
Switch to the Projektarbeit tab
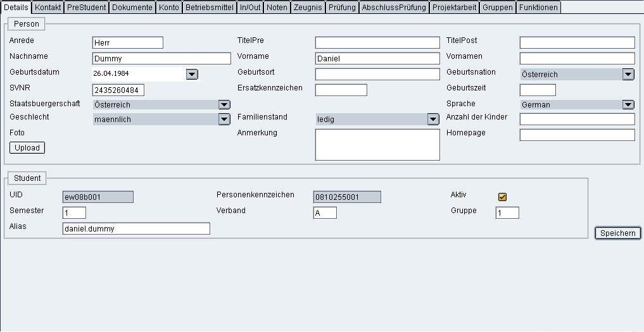[x=454, y=8]
